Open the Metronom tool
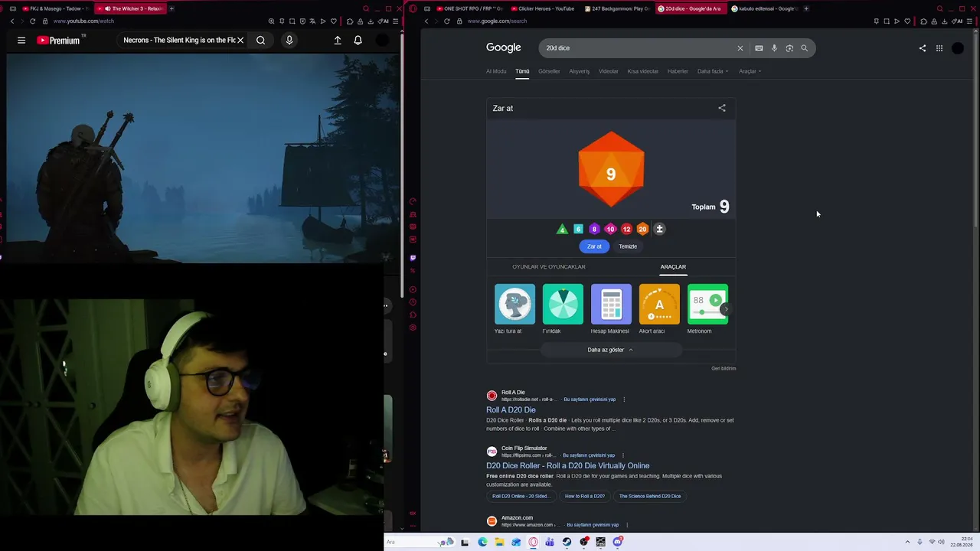980x551 pixels. 707,309
